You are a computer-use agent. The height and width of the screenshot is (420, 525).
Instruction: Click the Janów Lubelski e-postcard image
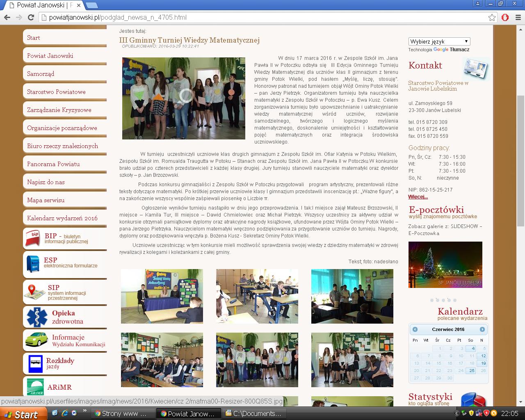(x=445, y=265)
